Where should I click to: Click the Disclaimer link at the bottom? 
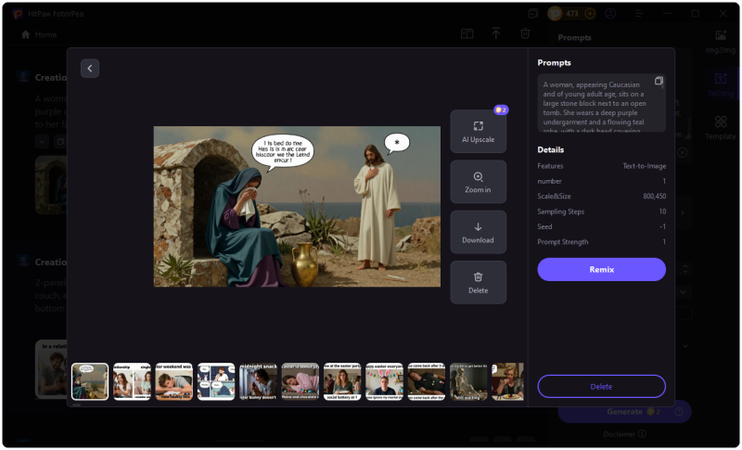click(619, 434)
